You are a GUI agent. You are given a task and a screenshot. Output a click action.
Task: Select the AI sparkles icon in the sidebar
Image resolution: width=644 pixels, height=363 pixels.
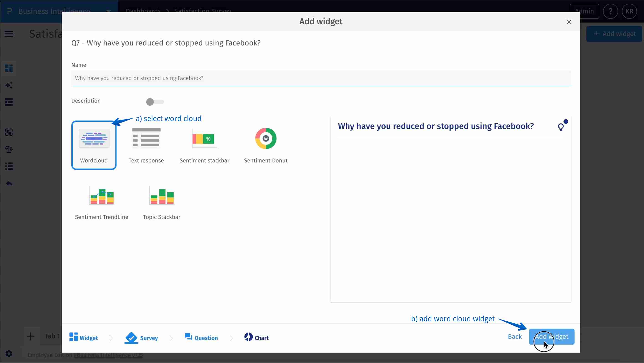coord(9,85)
